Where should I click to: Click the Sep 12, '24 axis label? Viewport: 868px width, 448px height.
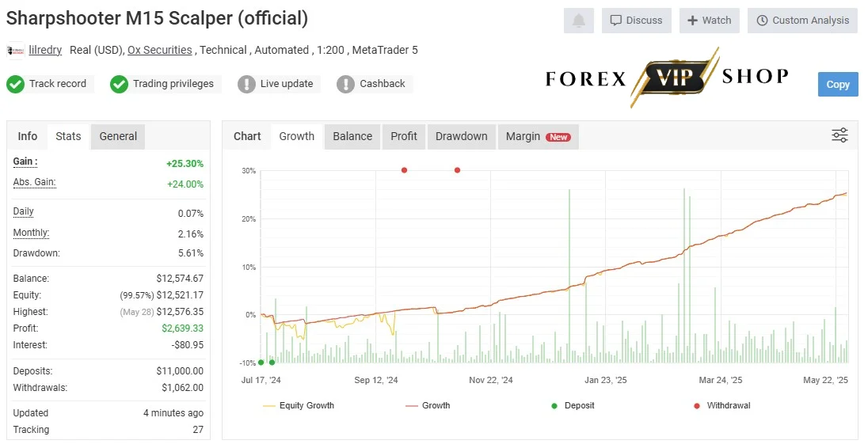376,380
